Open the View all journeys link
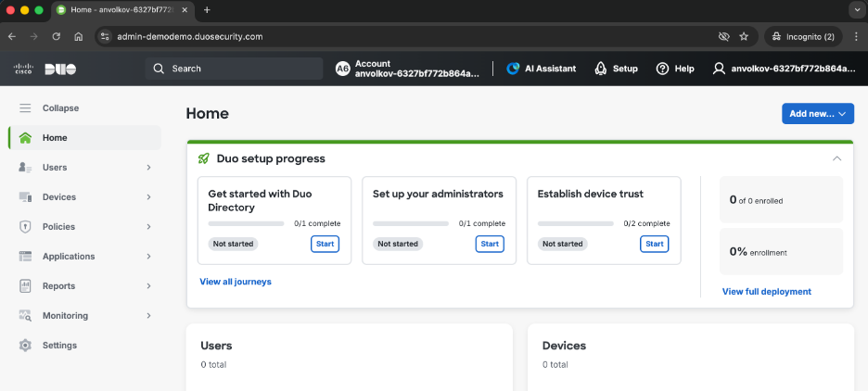868x391 pixels. (x=236, y=282)
